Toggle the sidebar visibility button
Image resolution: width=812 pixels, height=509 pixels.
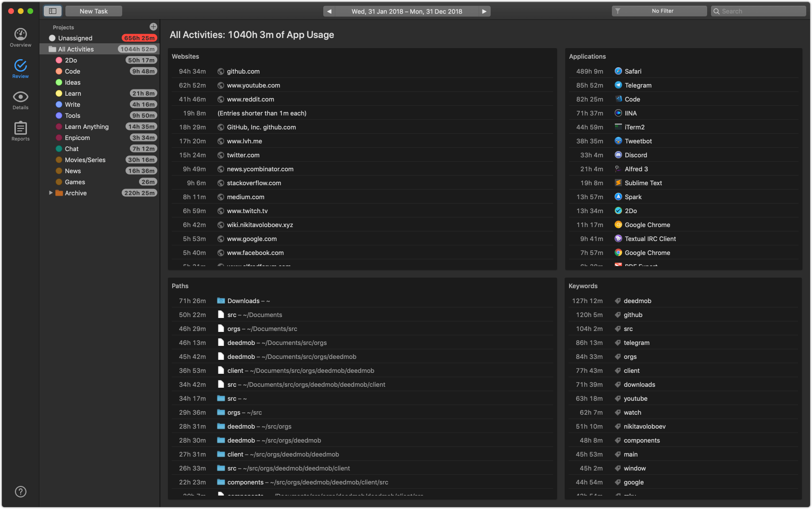(53, 11)
